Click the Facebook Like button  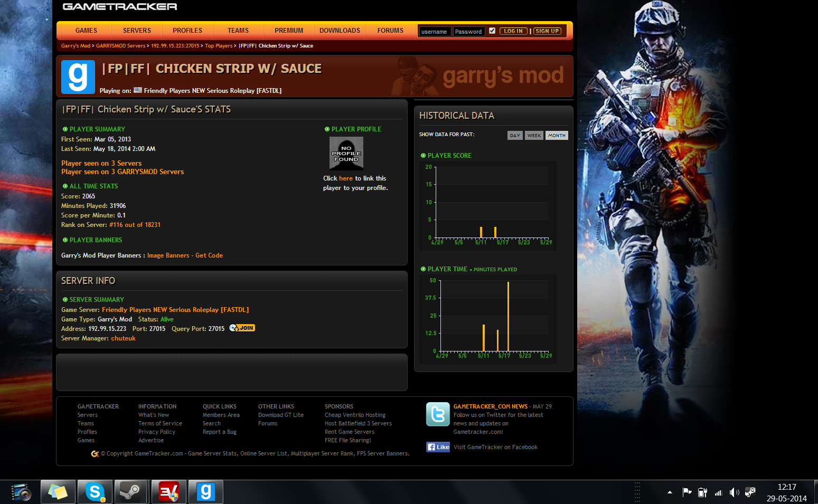click(x=438, y=447)
